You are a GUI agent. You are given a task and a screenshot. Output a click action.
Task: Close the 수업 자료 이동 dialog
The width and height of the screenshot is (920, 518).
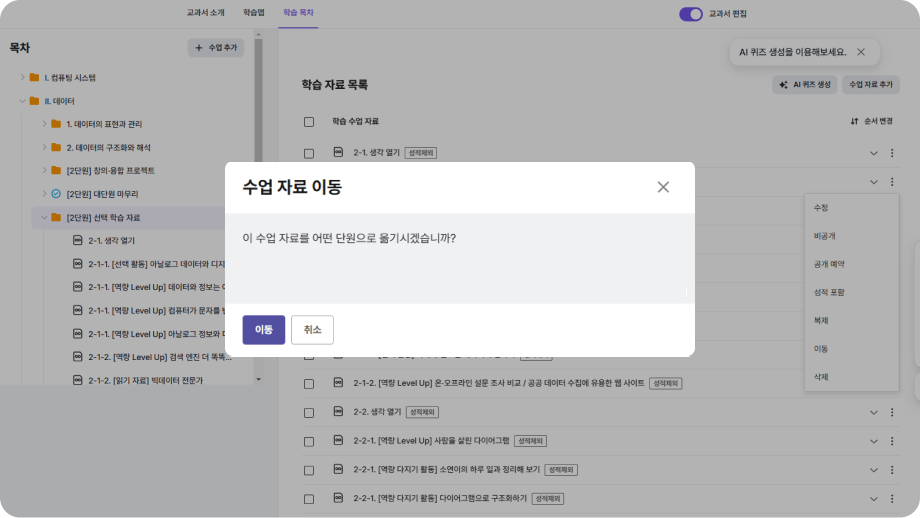(663, 187)
